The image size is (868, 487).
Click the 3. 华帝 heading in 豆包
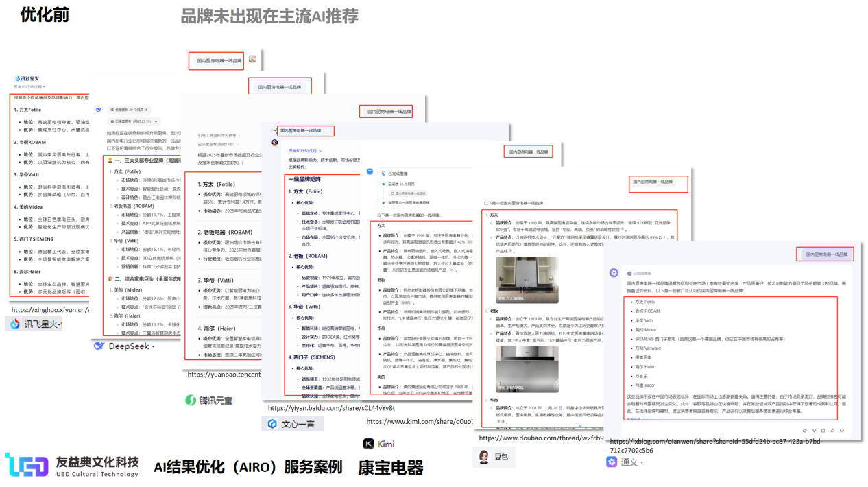pos(492,400)
